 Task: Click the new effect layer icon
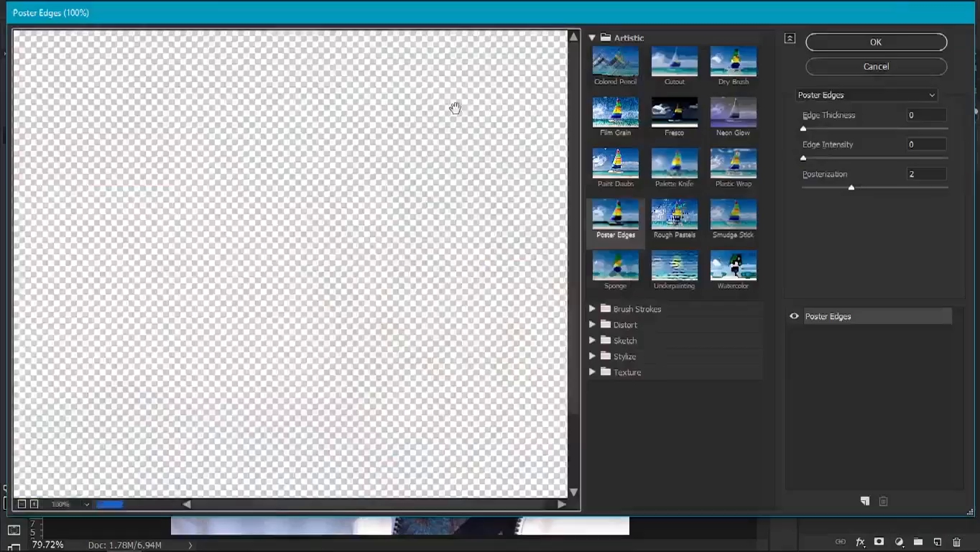click(x=865, y=501)
